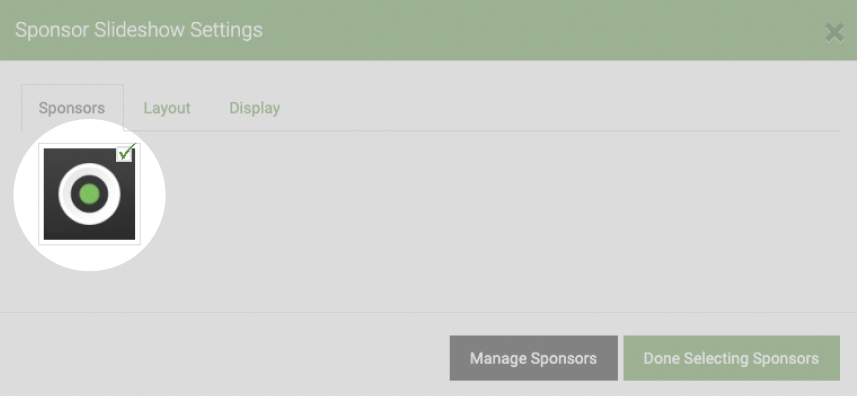The width and height of the screenshot is (857, 396).
Task: Click the green dot in the sponsor logo
Action: tap(89, 194)
